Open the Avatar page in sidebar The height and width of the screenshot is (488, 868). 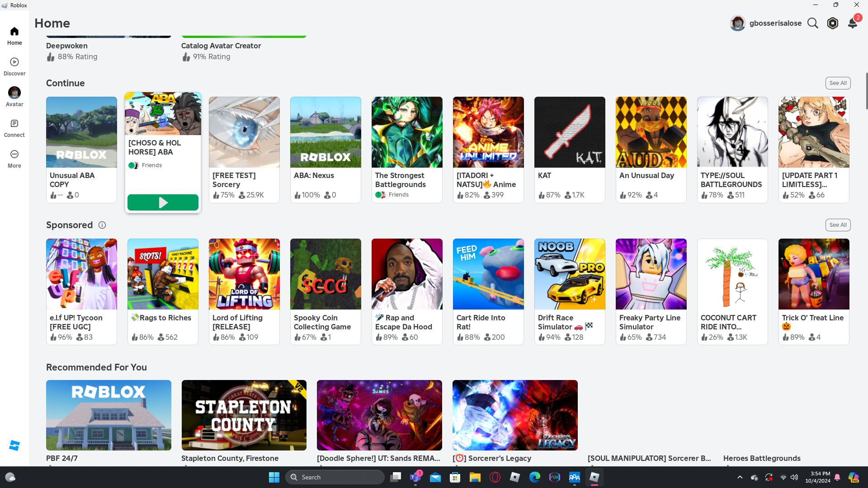[14, 97]
